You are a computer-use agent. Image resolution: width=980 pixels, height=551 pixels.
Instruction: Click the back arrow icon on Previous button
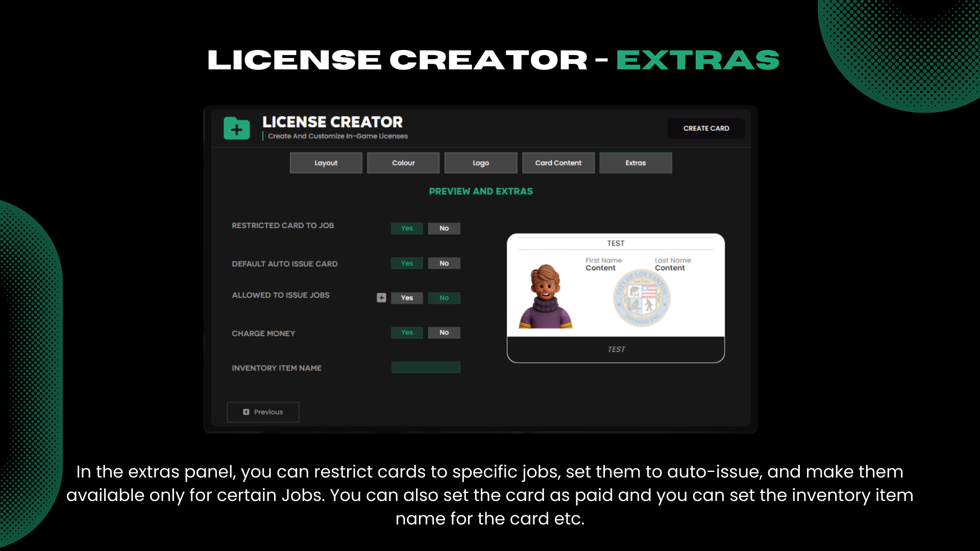pyautogui.click(x=247, y=412)
